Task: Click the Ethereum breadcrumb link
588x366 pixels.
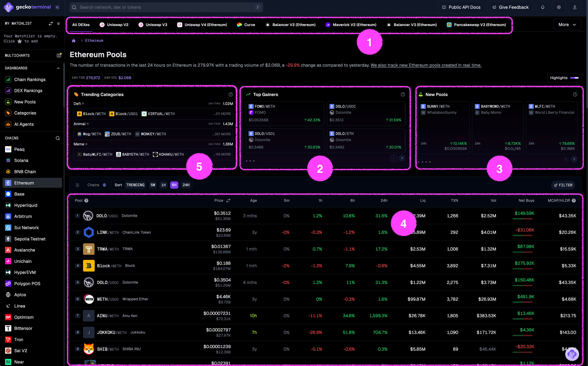Action: point(94,41)
